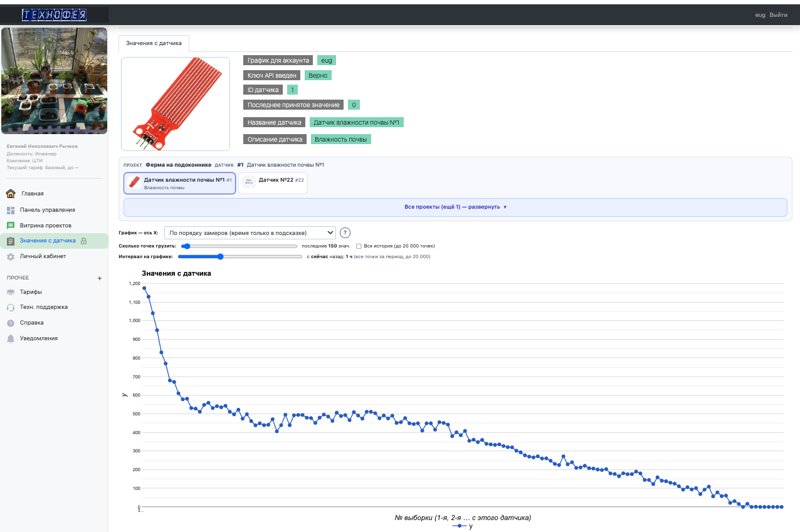Click the Тарифы icon in sidebar
The image size is (800, 532).
[x=11, y=292]
